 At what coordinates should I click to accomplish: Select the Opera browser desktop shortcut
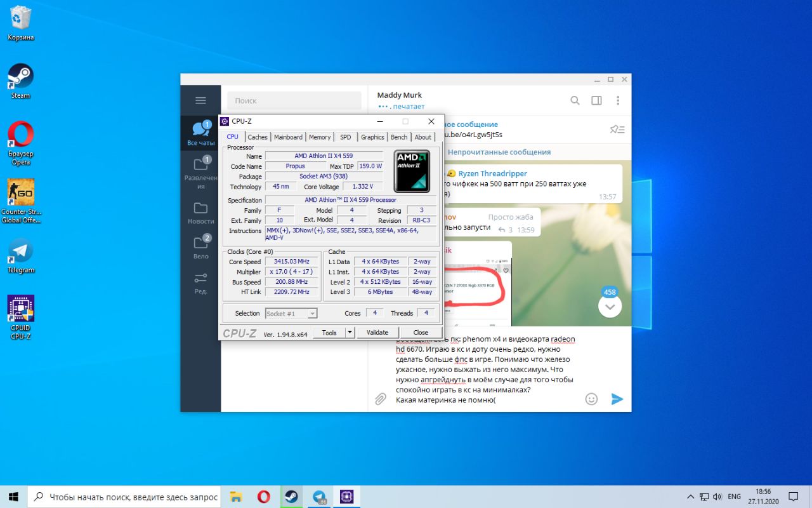click(x=21, y=144)
